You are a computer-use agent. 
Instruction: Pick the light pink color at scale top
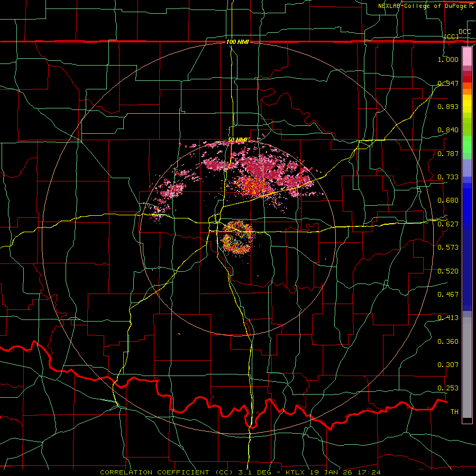tap(467, 57)
